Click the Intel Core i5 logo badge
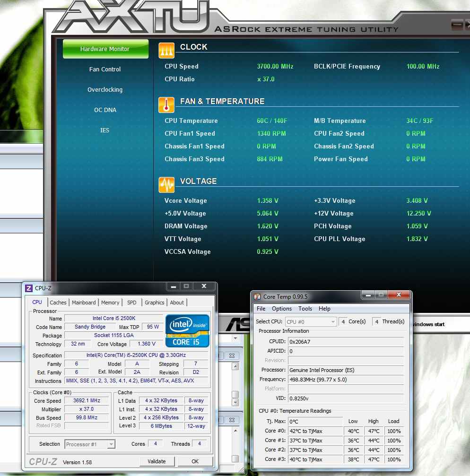 point(187,330)
